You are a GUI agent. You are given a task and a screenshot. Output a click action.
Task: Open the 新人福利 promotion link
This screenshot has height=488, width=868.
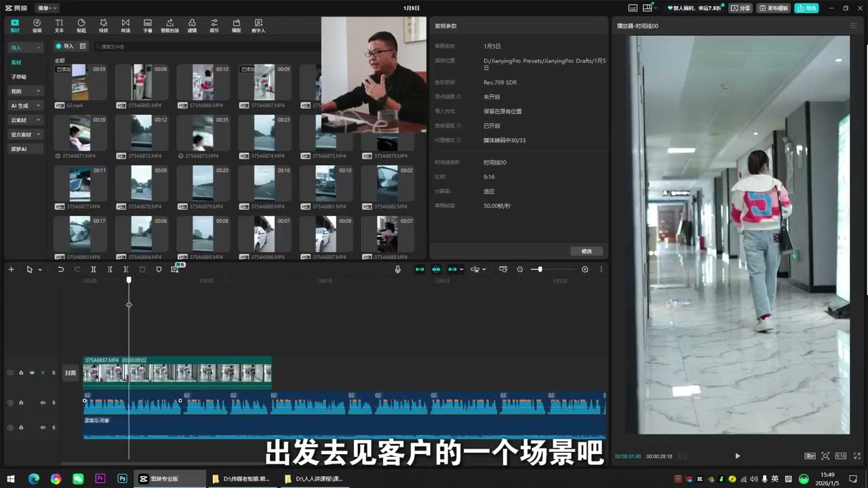click(696, 8)
